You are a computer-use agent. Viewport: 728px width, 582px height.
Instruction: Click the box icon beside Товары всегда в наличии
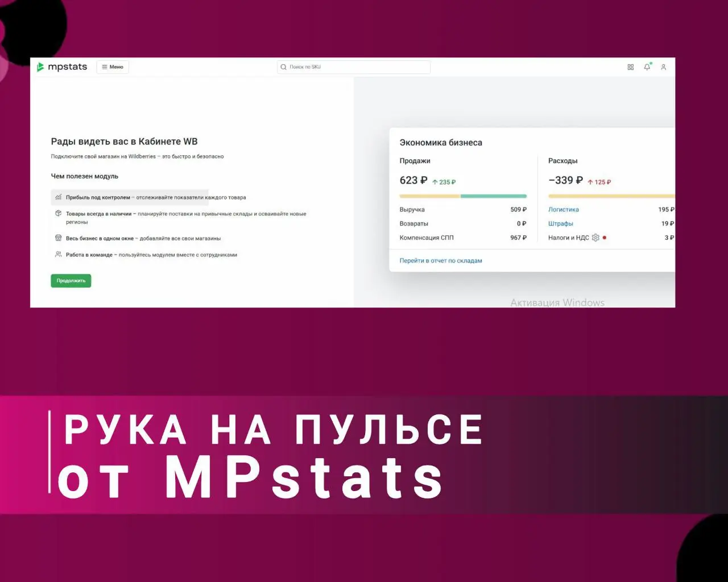[58, 214]
